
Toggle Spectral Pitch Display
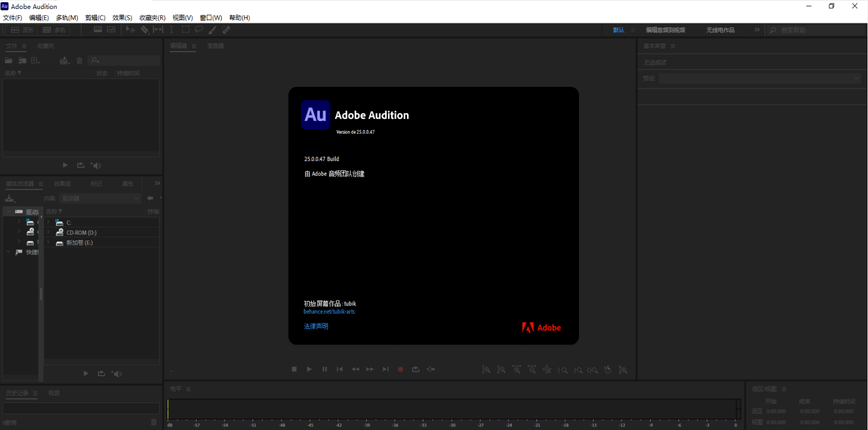coord(111,30)
